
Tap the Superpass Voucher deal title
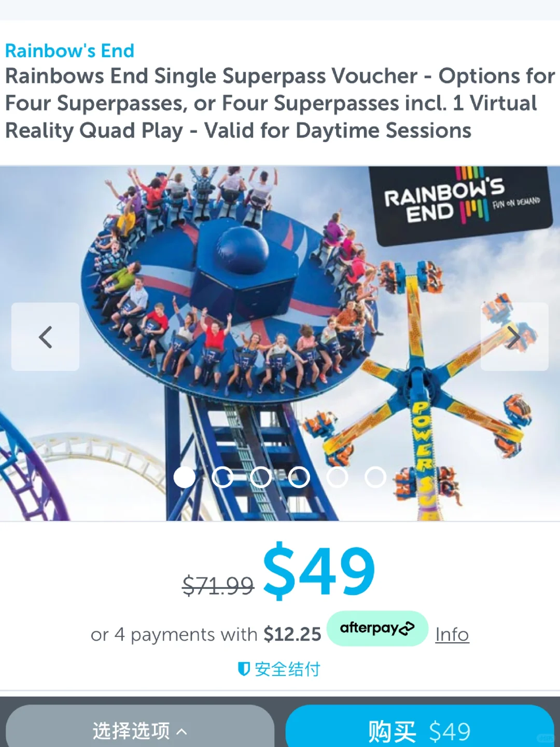click(x=280, y=103)
